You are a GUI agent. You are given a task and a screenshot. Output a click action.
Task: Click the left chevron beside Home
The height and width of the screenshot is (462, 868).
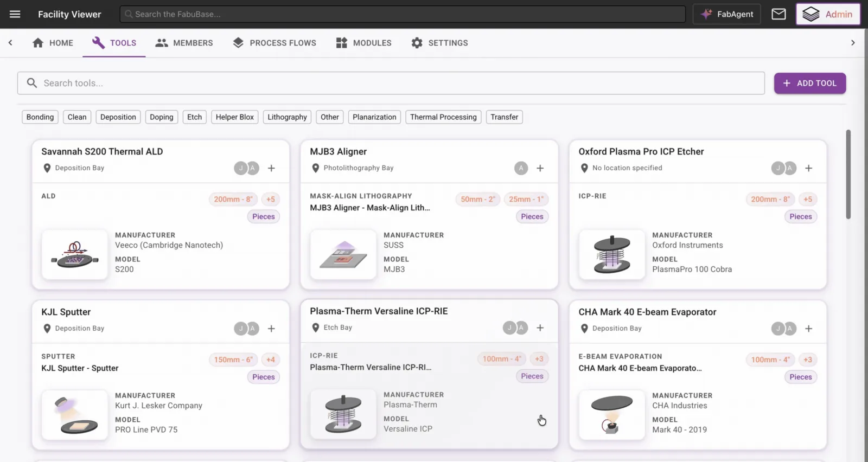click(x=10, y=42)
